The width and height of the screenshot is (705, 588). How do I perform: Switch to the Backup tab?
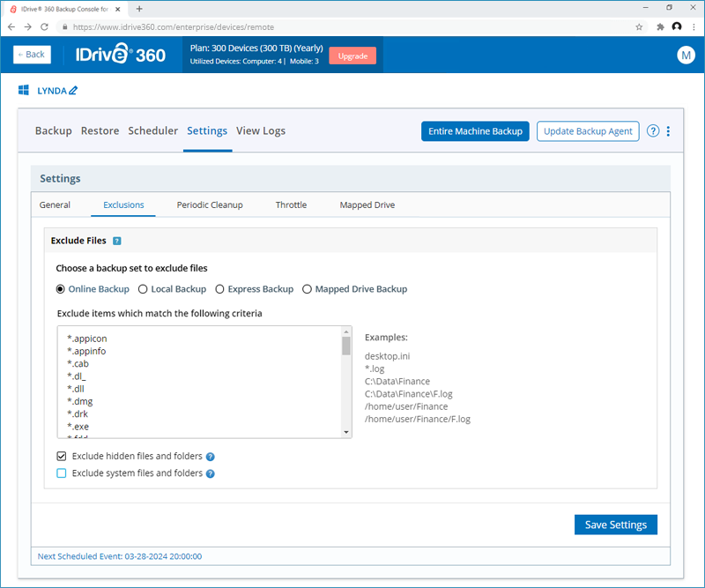tap(54, 131)
